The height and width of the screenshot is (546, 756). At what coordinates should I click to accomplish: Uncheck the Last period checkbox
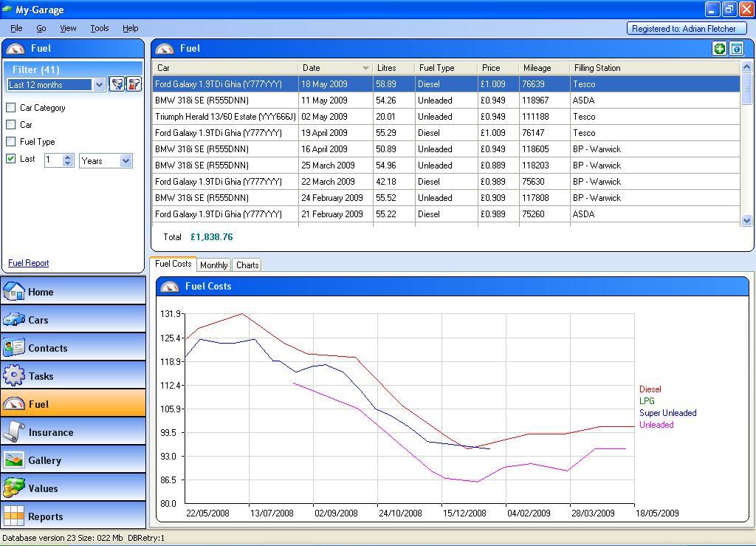coord(11,159)
